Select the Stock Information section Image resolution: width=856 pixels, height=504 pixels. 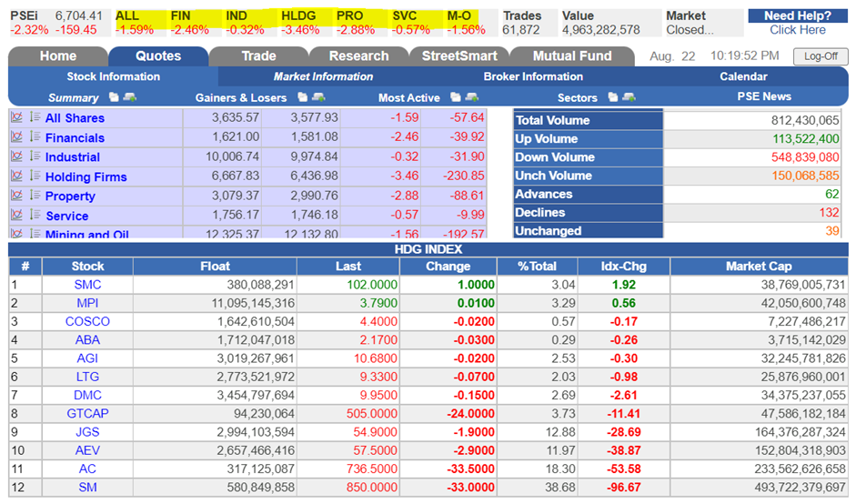tap(113, 76)
